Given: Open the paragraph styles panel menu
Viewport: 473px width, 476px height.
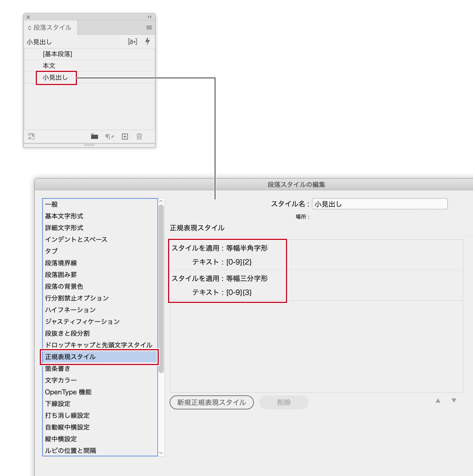Looking at the screenshot, I should pos(149,27).
